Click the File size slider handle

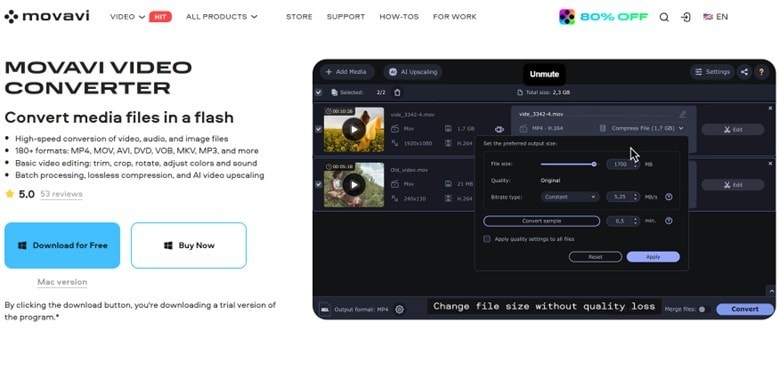pos(594,164)
